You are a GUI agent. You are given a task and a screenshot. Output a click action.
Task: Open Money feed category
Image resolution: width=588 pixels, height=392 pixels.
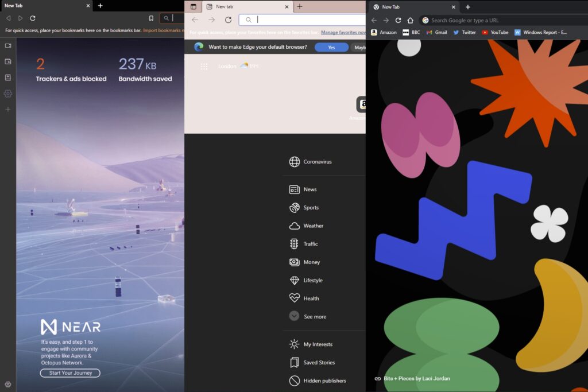304,262
